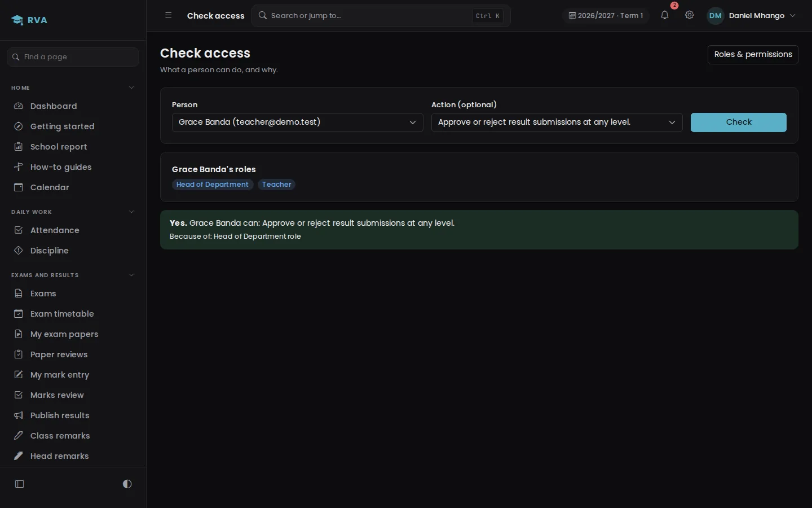812x508 pixels.
Task: Click the Class remarks pencil icon
Action: tap(19, 436)
